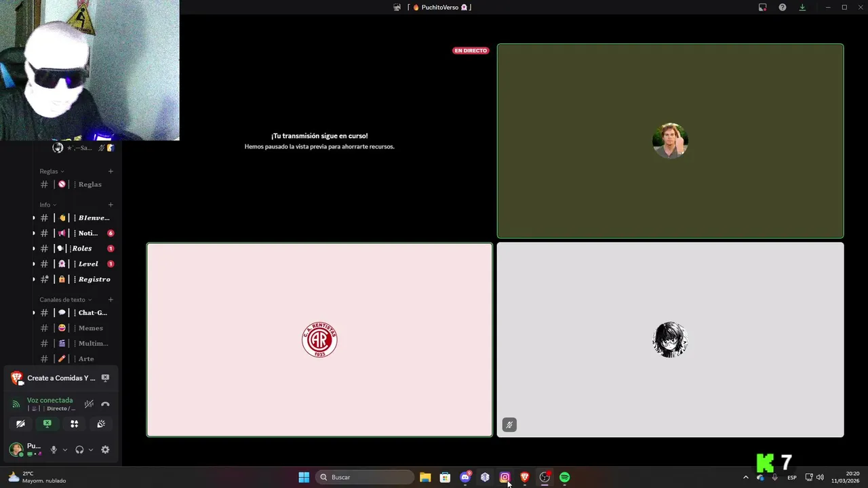
Task: Open Spotify from the taskbar
Action: coord(564,477)
